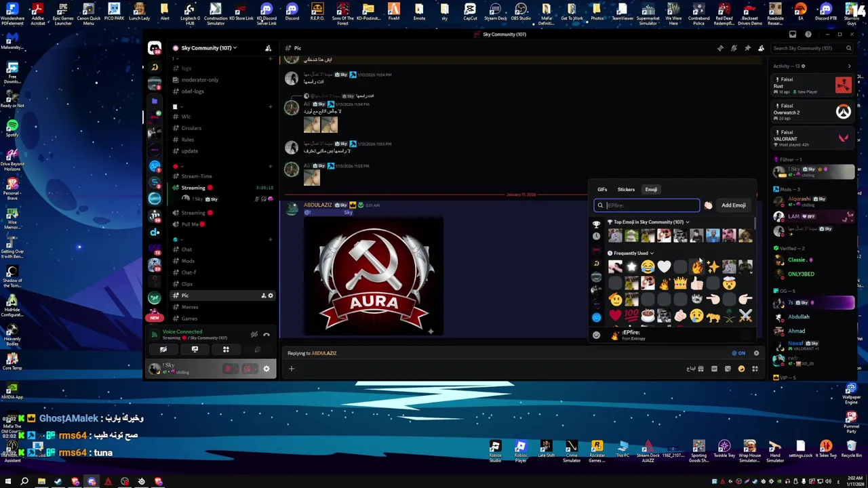Open Windows taskbar search icon

click(x=24, y=482)
